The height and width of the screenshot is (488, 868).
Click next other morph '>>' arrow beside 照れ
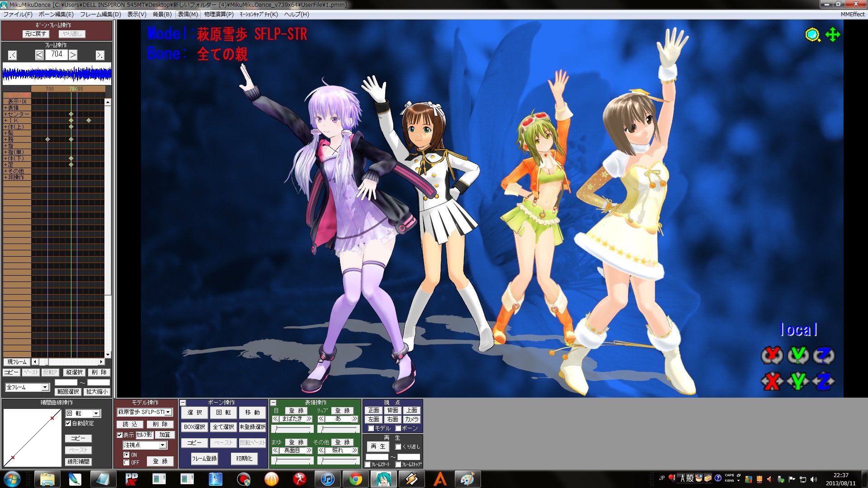pos(355,450)
